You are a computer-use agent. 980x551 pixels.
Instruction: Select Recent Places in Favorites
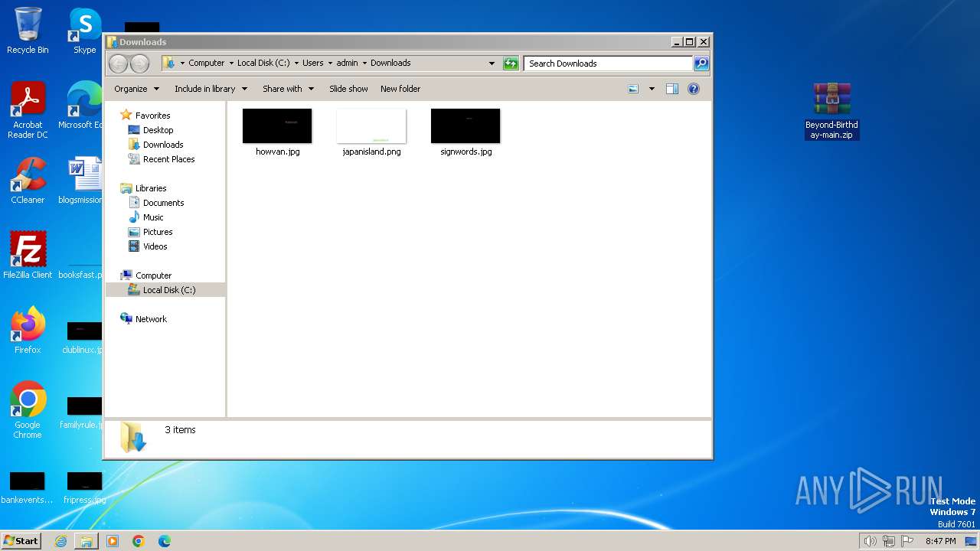168,159
